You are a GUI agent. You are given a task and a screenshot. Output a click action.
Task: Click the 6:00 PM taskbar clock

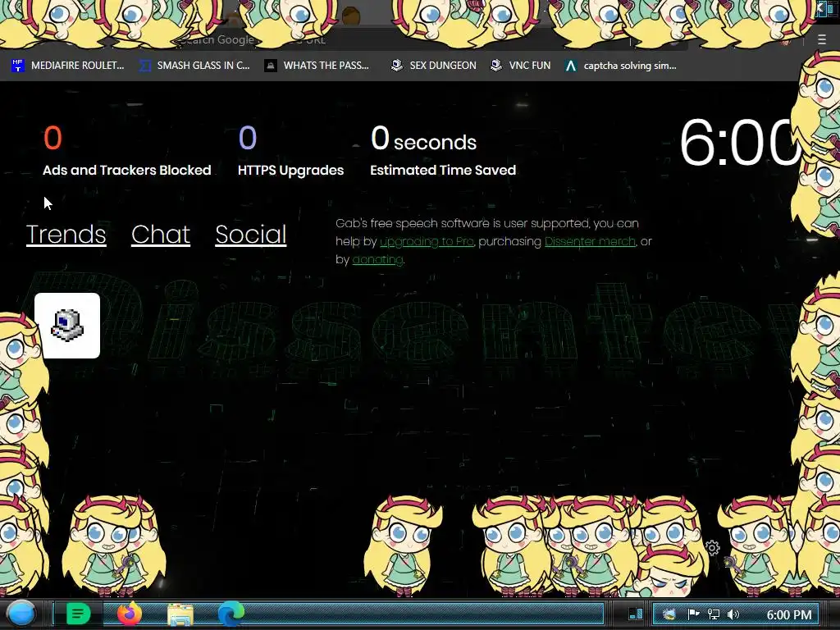[x=789, y=615]
